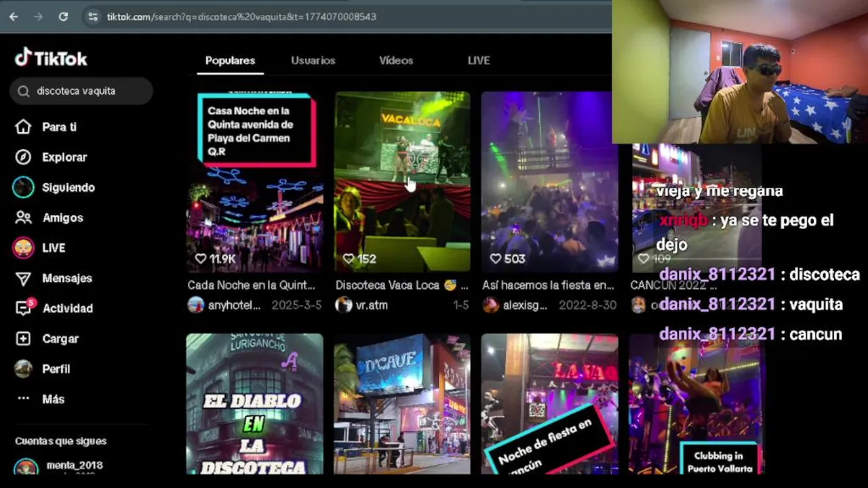Click the Para ti label
Viewport: 868px width, 488px height.
point(59,127)
